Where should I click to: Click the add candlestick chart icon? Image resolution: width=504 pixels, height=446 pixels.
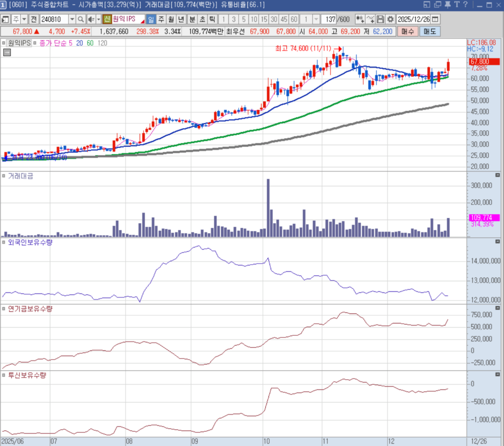[360, 20]
